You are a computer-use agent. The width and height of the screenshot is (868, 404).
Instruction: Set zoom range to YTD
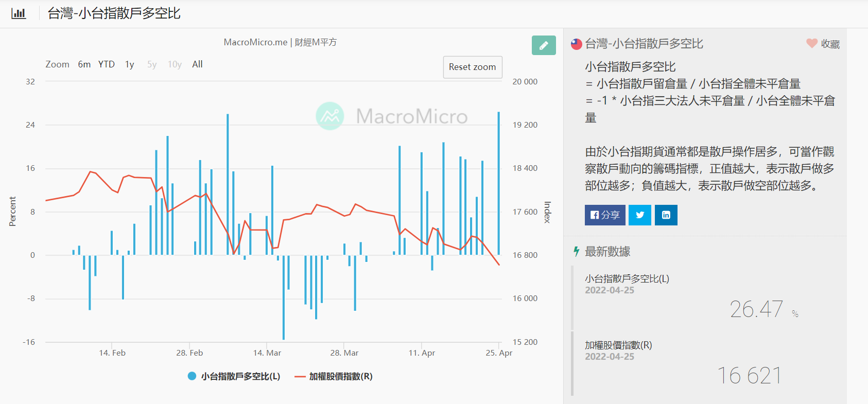coord(107,64)
